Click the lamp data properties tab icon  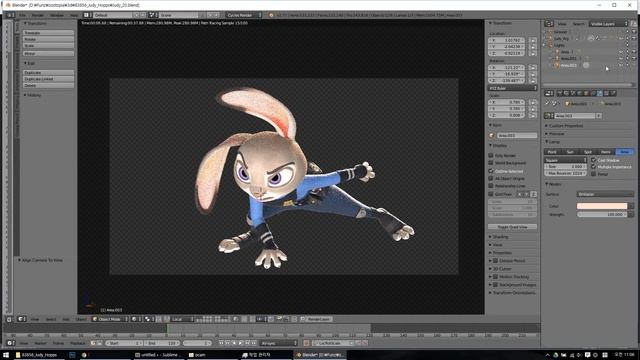point(599,93)
